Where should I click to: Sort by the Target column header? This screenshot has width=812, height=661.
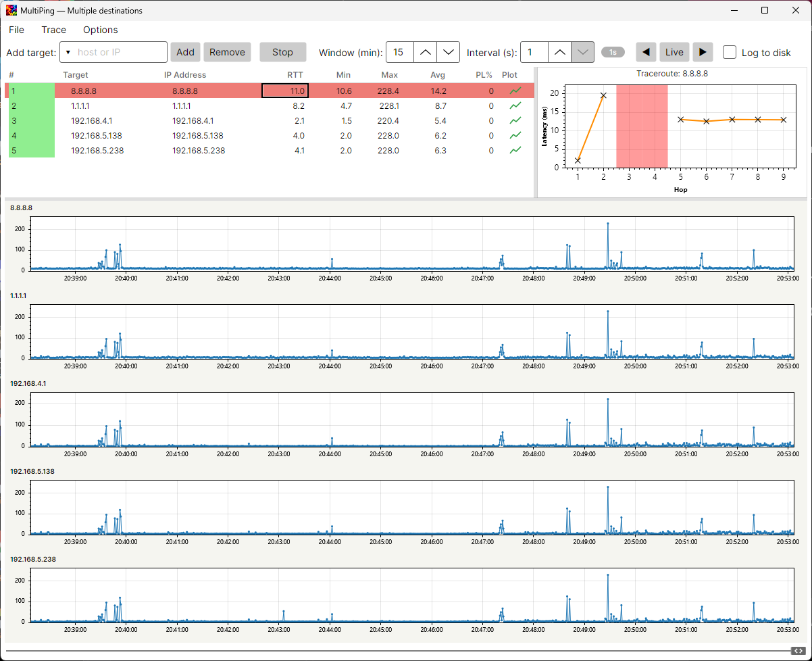[76, 75]
